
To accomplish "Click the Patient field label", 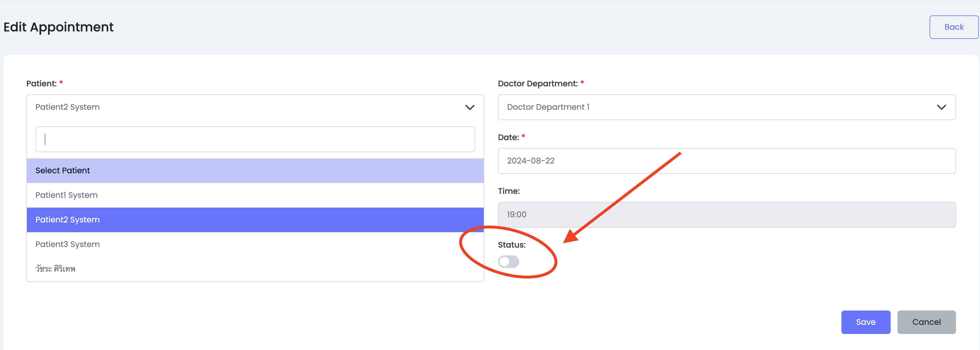I will point(42,83).
